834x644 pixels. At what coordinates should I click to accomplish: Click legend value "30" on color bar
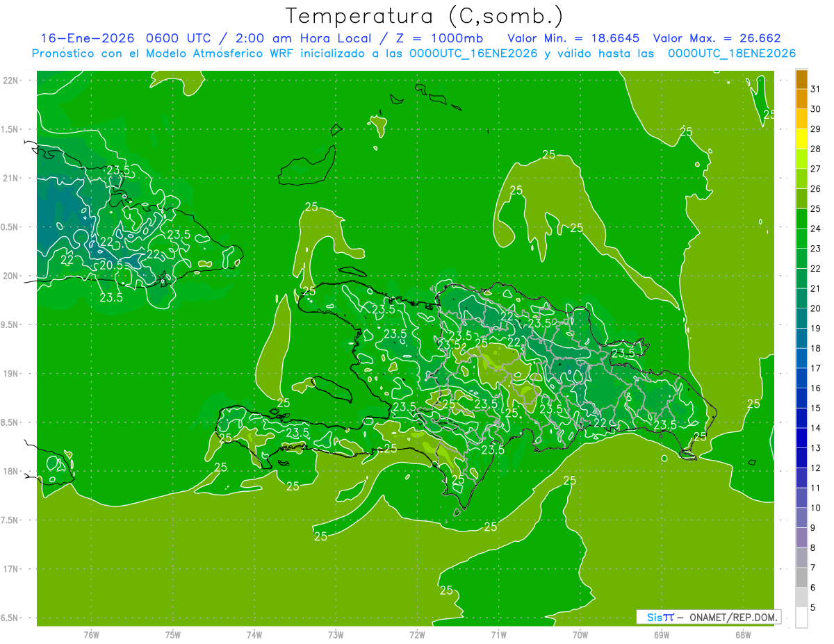click(x=816, y=109)
